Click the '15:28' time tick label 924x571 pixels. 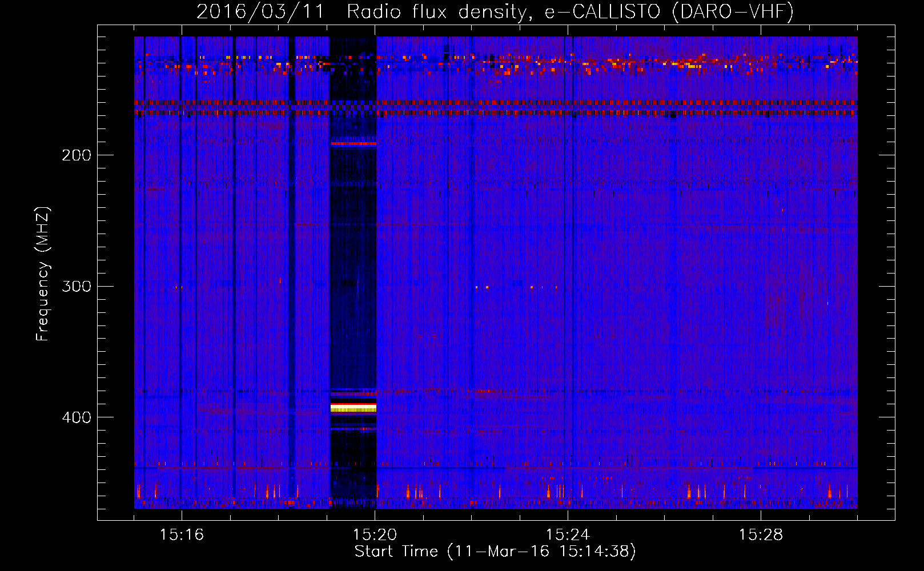761,535
